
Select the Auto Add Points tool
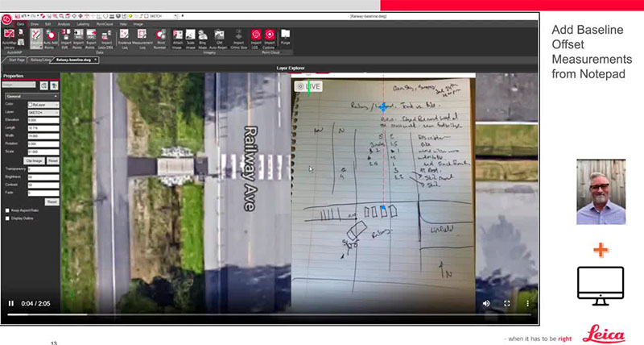coord(50,38)
